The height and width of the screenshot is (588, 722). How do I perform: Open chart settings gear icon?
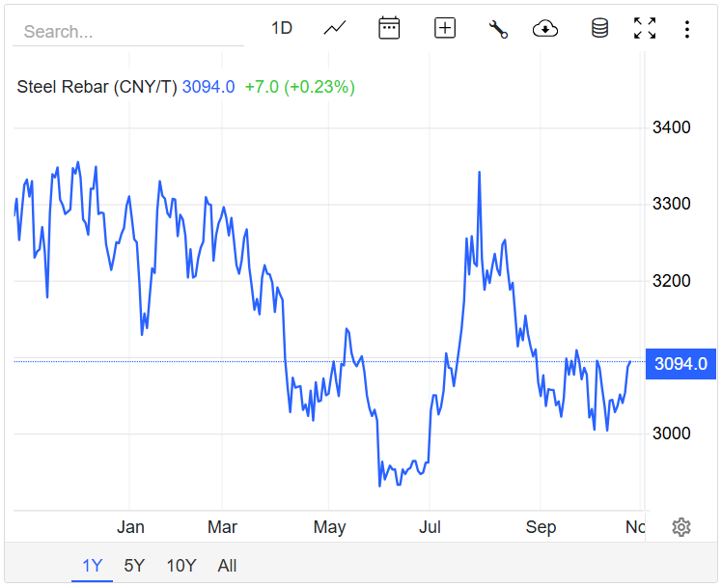(x=681, y=527)
